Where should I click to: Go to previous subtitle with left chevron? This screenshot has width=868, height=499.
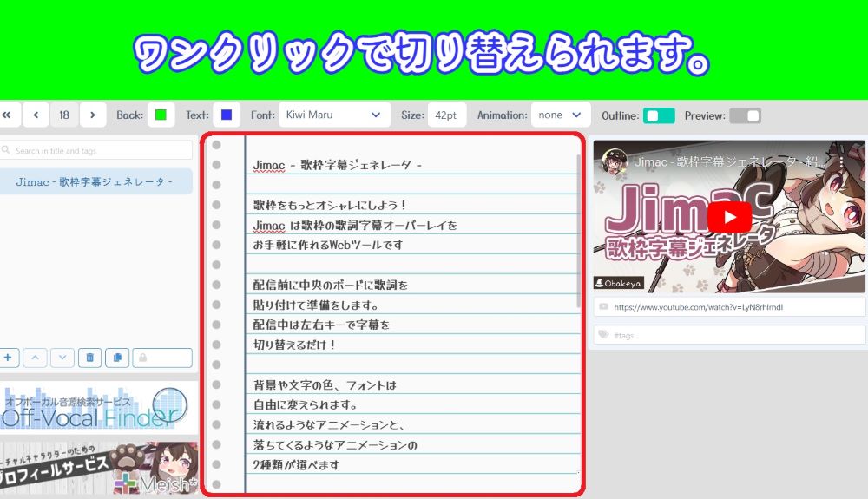[x=36, y=115]
